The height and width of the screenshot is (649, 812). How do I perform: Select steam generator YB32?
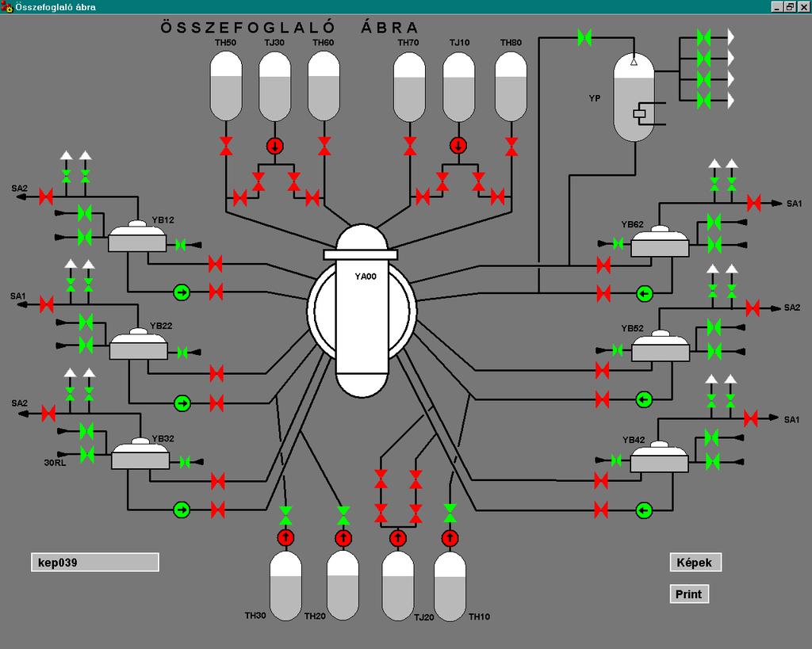click(x=140, y=454)
